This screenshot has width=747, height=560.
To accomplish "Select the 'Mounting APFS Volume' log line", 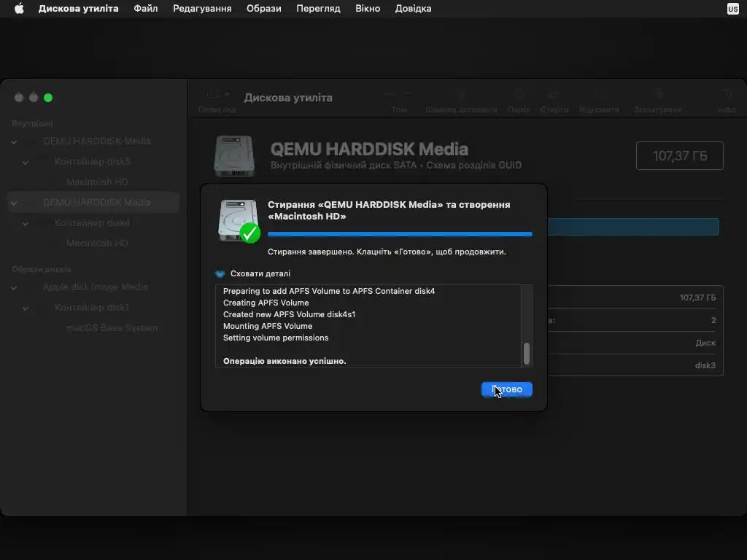I will tap(268, 326).
